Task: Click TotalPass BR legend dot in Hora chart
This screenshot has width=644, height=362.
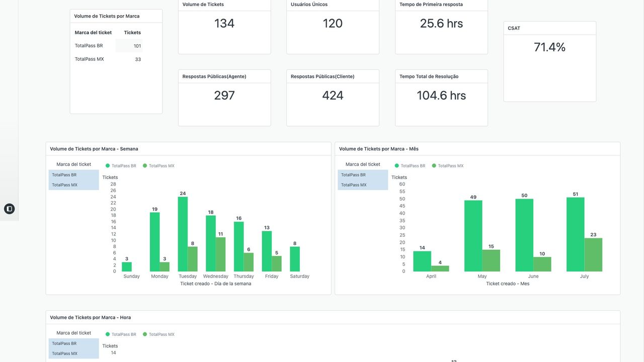Action: pyautogui.click(x=108, y=334)
